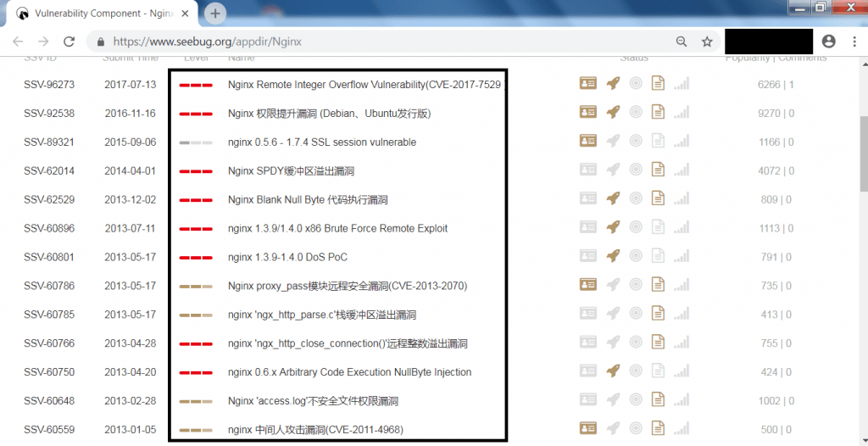Click the 2013-12-02 submit date
The image size is (868, 446).
[130, 200]
